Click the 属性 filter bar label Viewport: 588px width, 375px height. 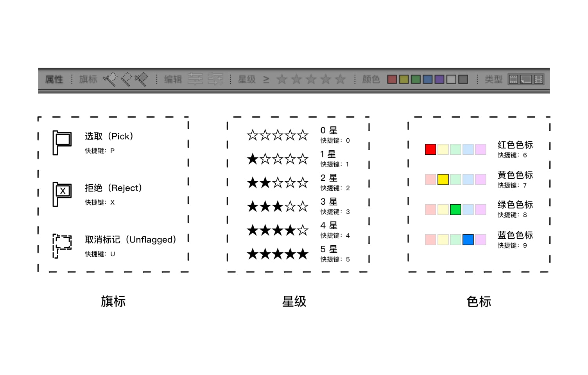pos(54,80)
